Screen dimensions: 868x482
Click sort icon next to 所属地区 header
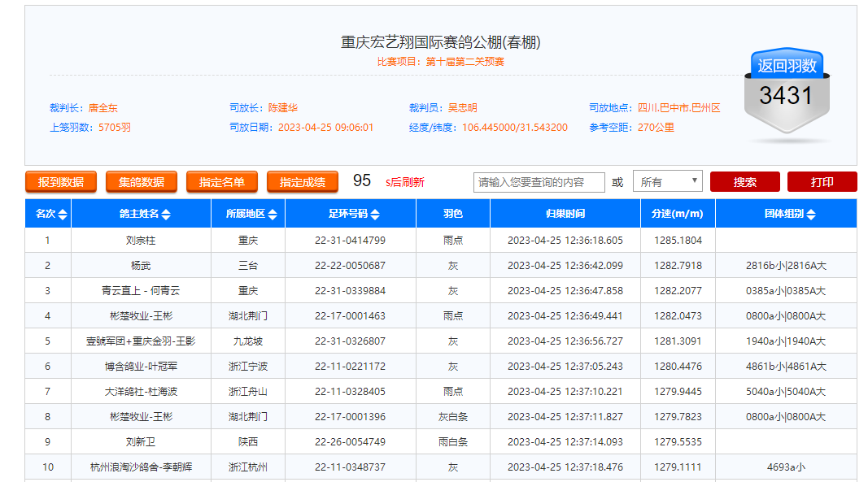[273, 215]
